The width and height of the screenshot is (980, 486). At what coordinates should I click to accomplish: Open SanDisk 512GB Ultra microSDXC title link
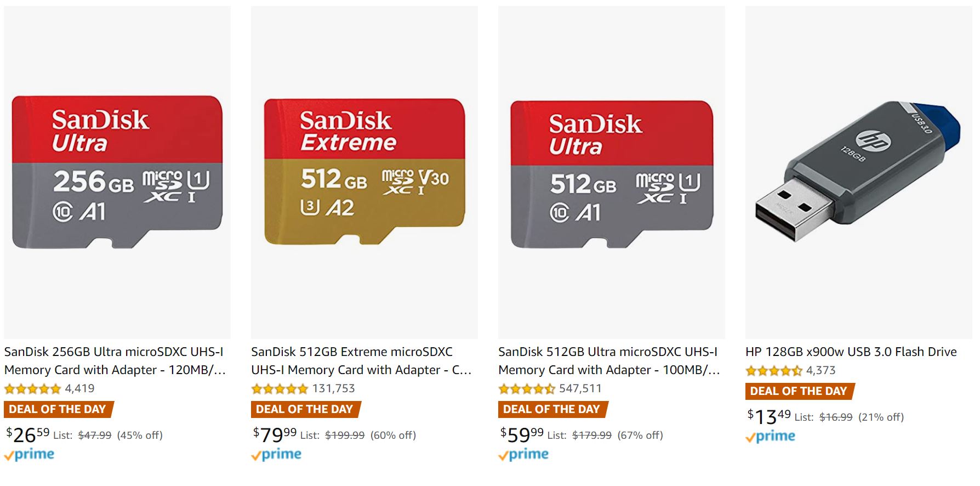pos(608,361)
